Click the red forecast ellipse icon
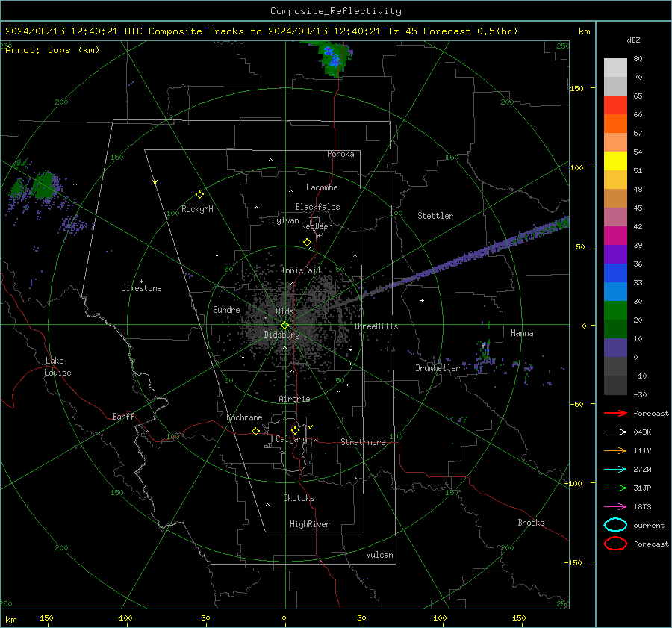This screenshot has width=672, height=628. pyautogui.click(x=615, y=544)
